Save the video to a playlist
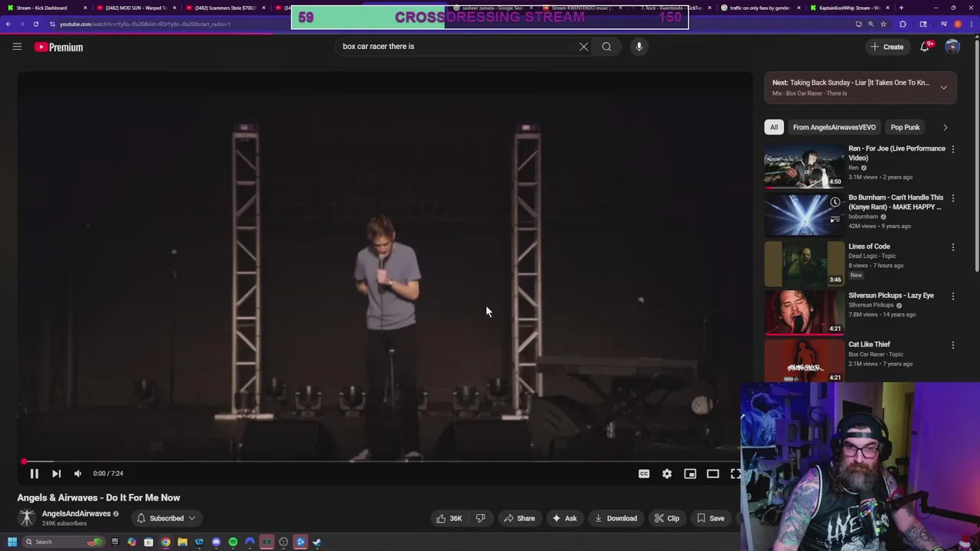 point(710,518)
